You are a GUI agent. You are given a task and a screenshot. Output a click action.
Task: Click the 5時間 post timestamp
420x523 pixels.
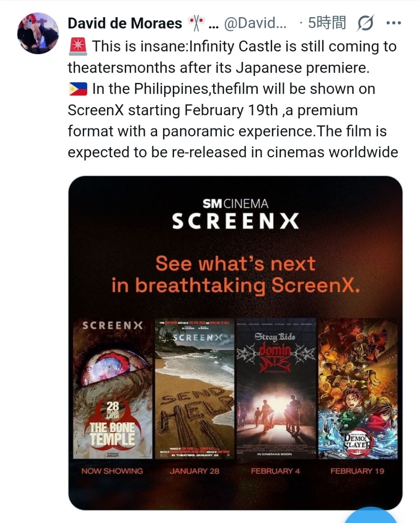pos(327,23)
